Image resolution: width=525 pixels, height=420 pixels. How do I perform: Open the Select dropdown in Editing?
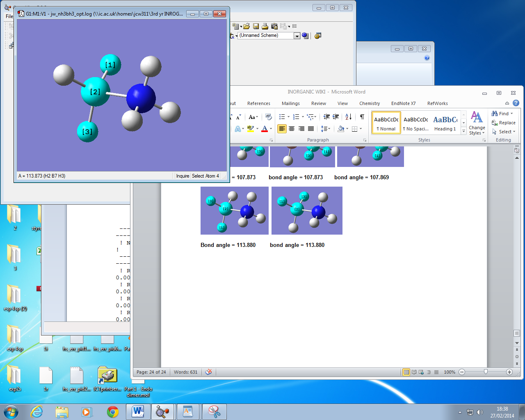tap(503, 132)
